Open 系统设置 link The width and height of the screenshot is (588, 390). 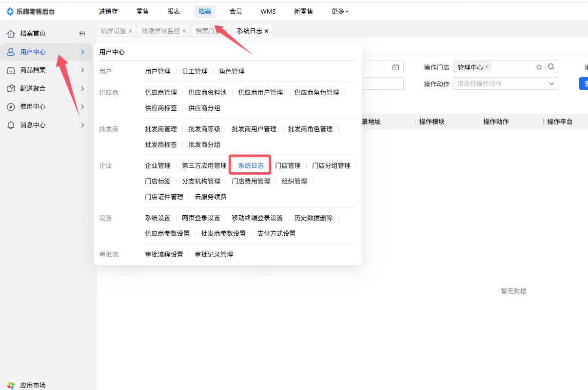pos(158,218)
